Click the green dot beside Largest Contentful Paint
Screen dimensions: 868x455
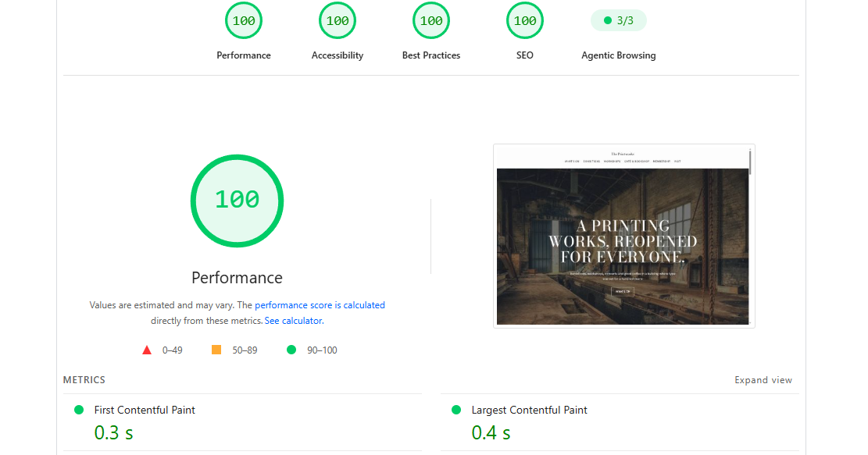click(x=456, y=410)
